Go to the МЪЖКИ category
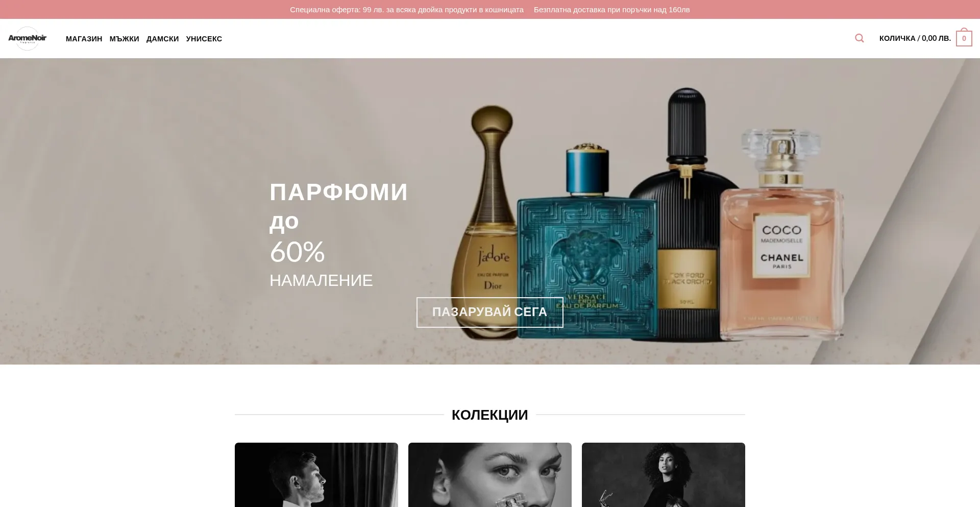Image resolution: width=980 pixels, height=507 pixels. [124, 39]
